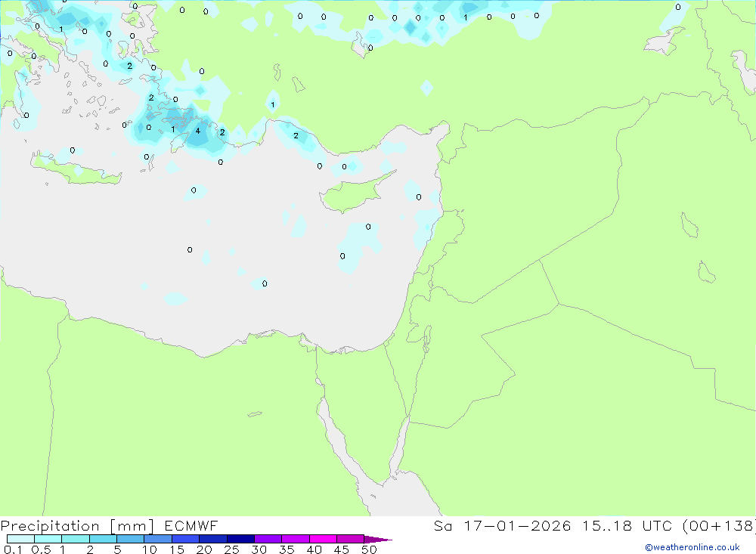Select the 30–35 mm purple legend box

268,539
